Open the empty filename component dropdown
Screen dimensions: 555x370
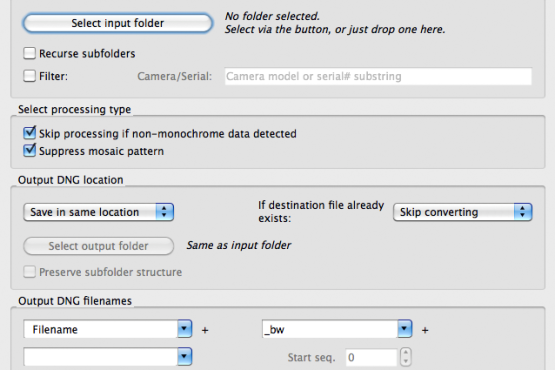coord(184,357)
